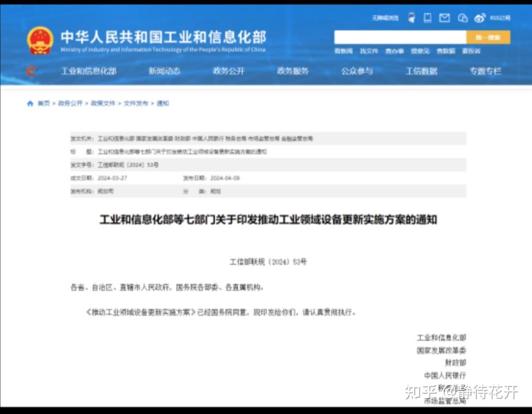Open the 工业和信息化部 nav menu
The image size is (532, 414).
click(x=89, y=71)
